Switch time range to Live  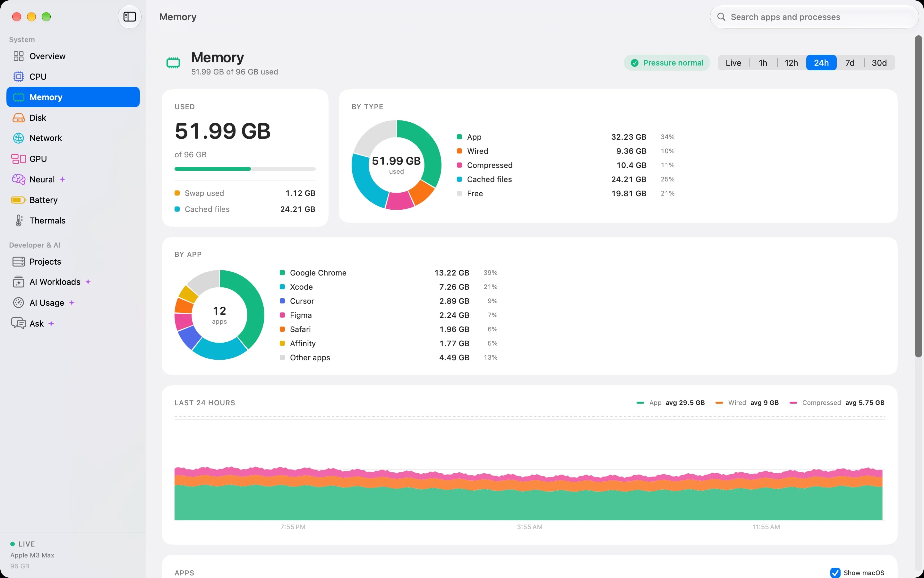click(x=733, y=63)
